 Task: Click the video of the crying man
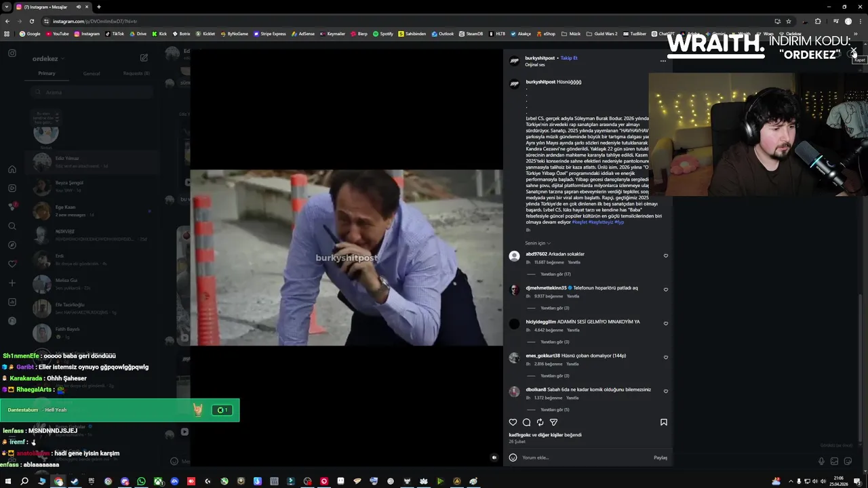pos(347,258)
